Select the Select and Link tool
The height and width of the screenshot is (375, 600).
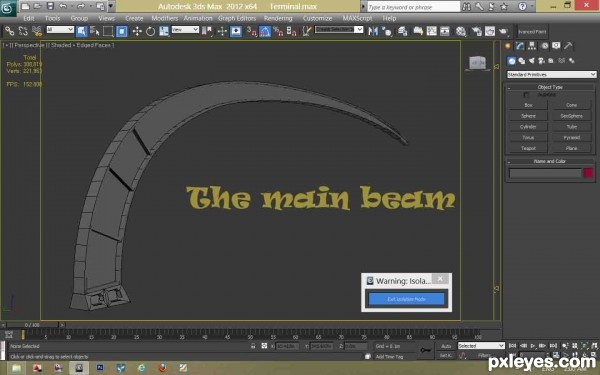[x=10, y=31]
